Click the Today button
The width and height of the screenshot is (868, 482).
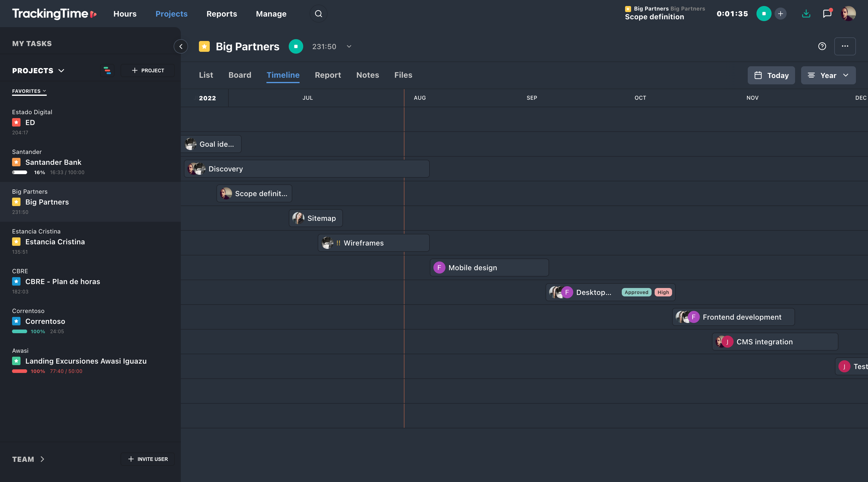coord(771,75)
